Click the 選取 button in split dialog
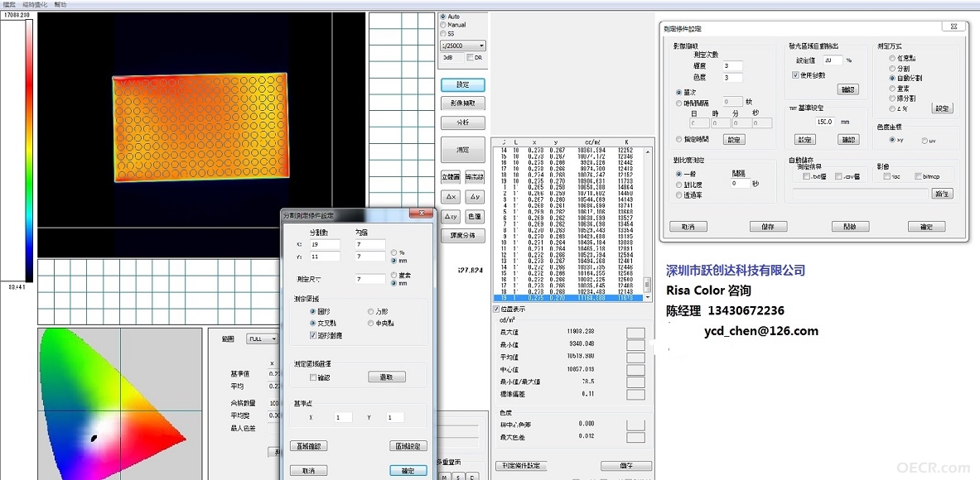 [x=387, y=377]
